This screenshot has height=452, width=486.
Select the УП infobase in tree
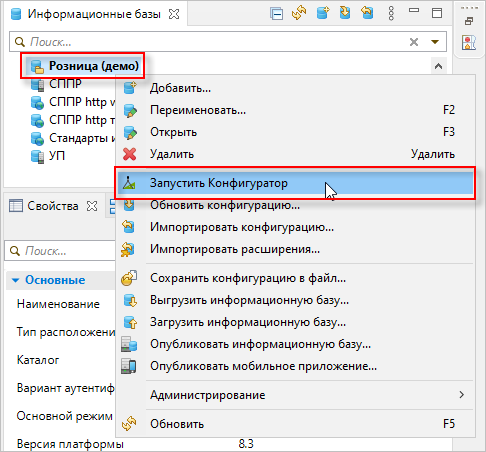point(57,156)
